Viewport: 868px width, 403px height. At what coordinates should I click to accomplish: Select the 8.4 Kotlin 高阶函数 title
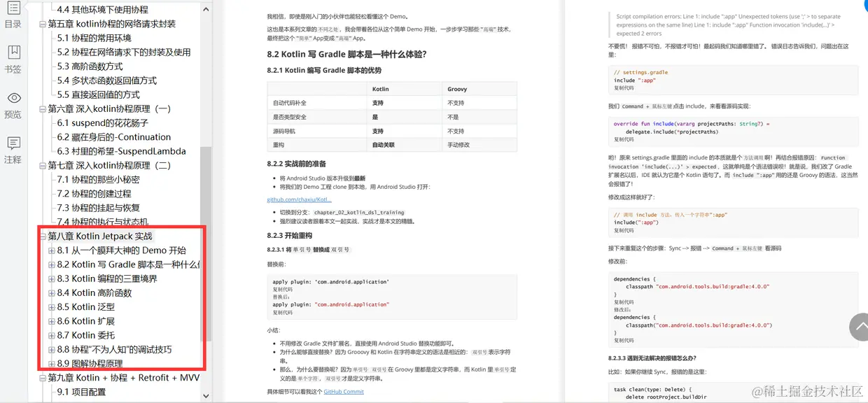[x=94, y=292]
